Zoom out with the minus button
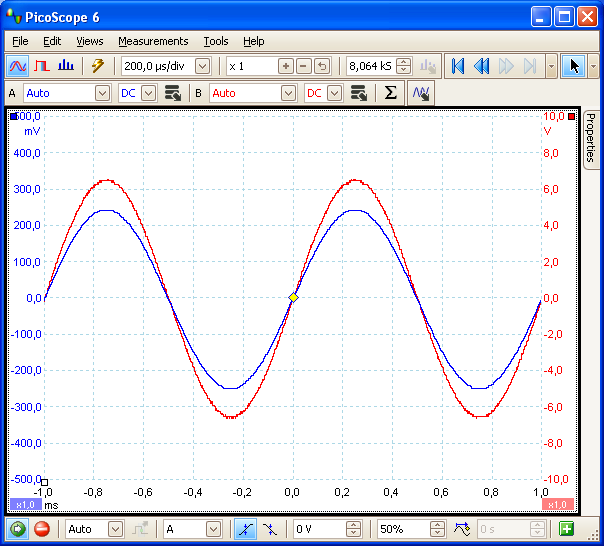The height and width of the screenshot is (546, 604). coord(303,66)
